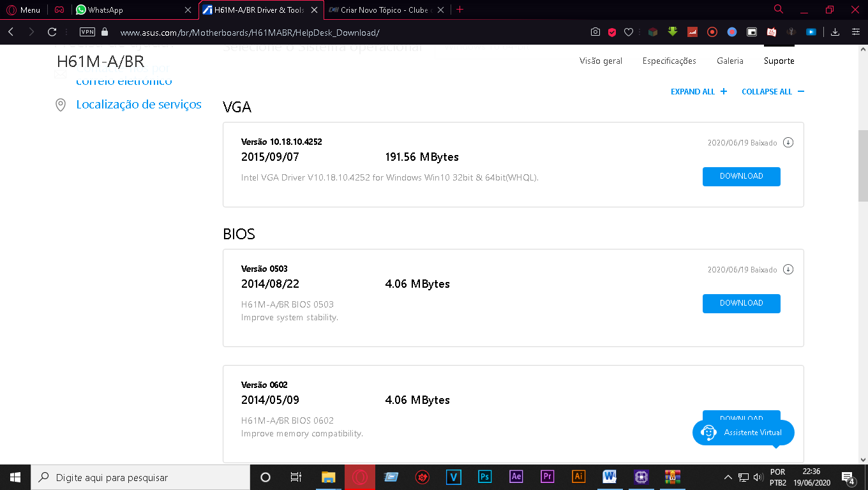868x490 pixels.
Task: Click the search tabs magnifier icon
Action: 779,10
